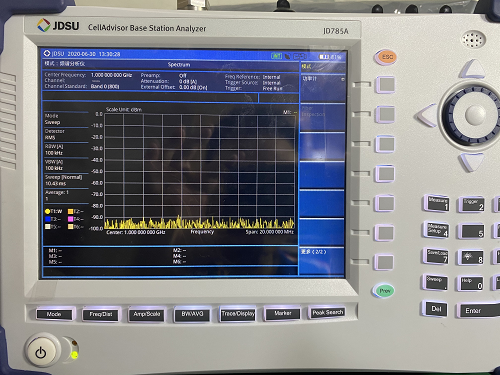Toggle the blue T3 trace indicator
This screenshot has width=500, height=375.
coord(53,219)
